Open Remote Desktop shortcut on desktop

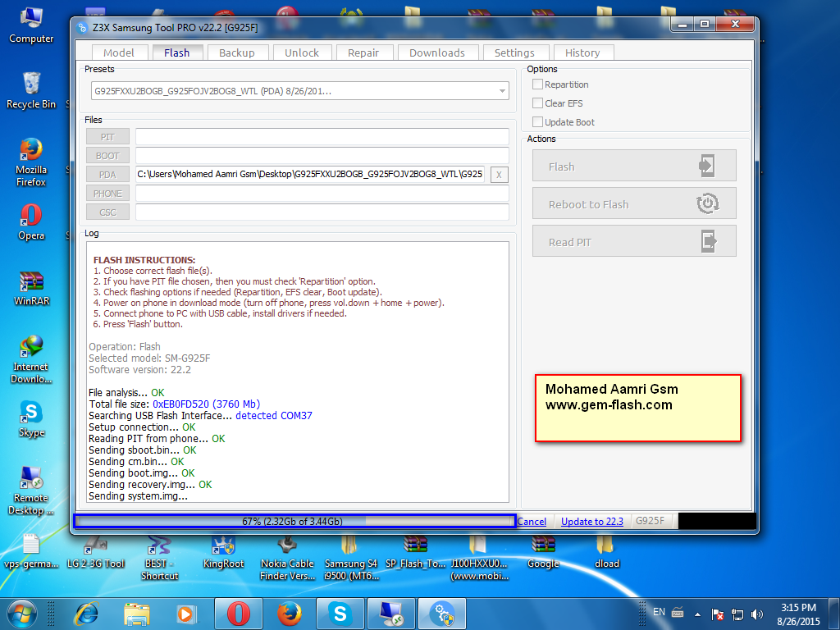click(x=31, y=491)
